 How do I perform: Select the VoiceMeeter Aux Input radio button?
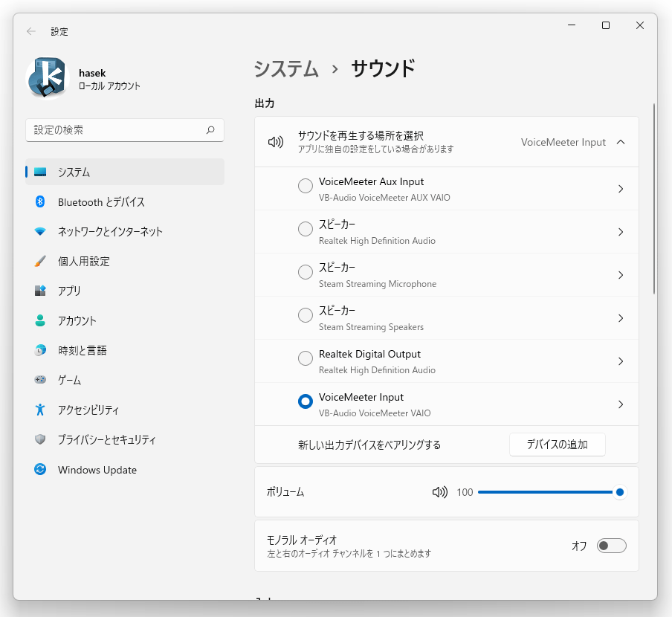305,186
